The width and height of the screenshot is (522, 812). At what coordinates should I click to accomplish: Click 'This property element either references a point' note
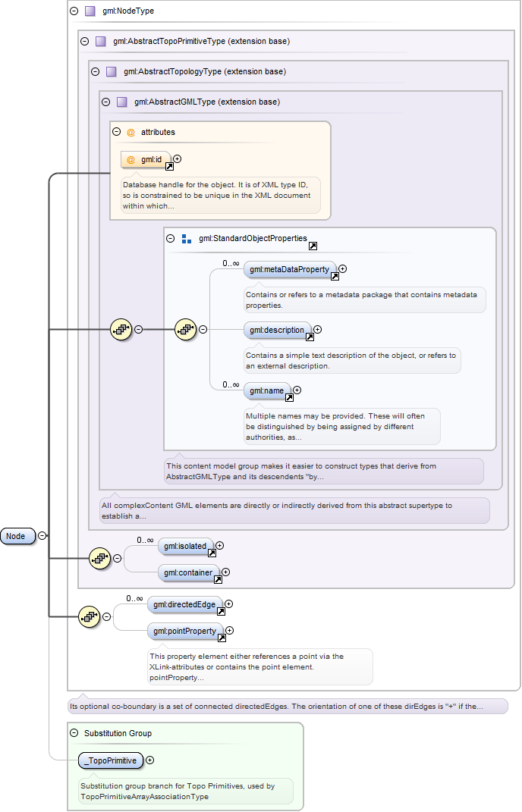260,666
